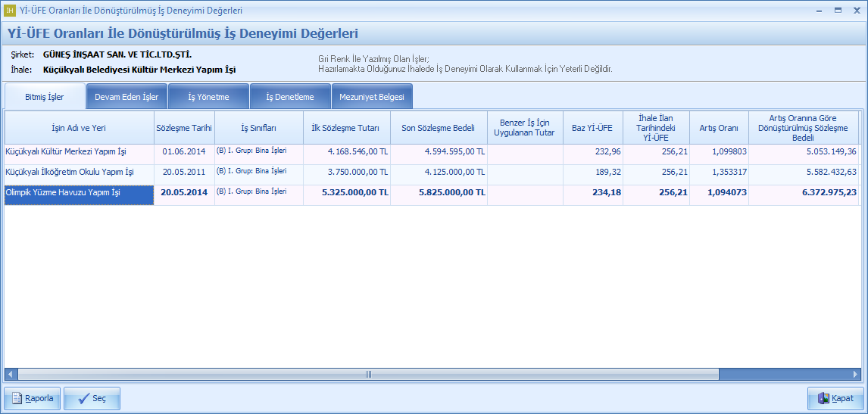Click the Baz Yİ-ÜFE column header
868x414 pixels.
coord(592,128)
